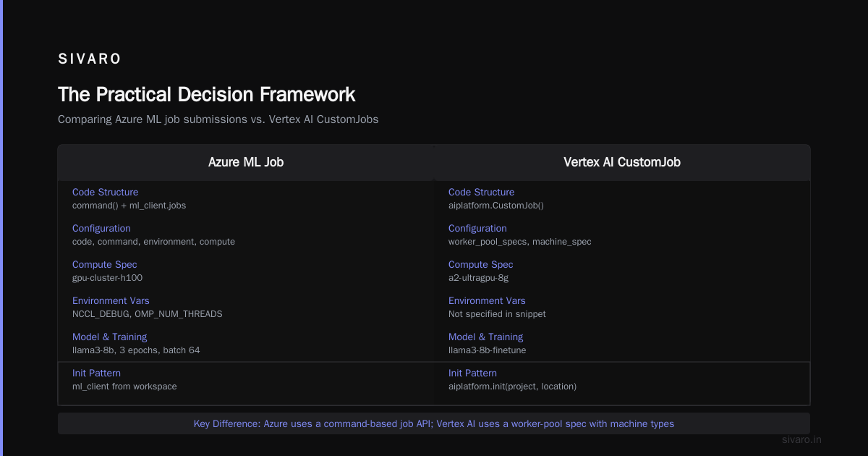
Task: Click Model & Training label in Vertex column
Action: (x=485, y=337)
